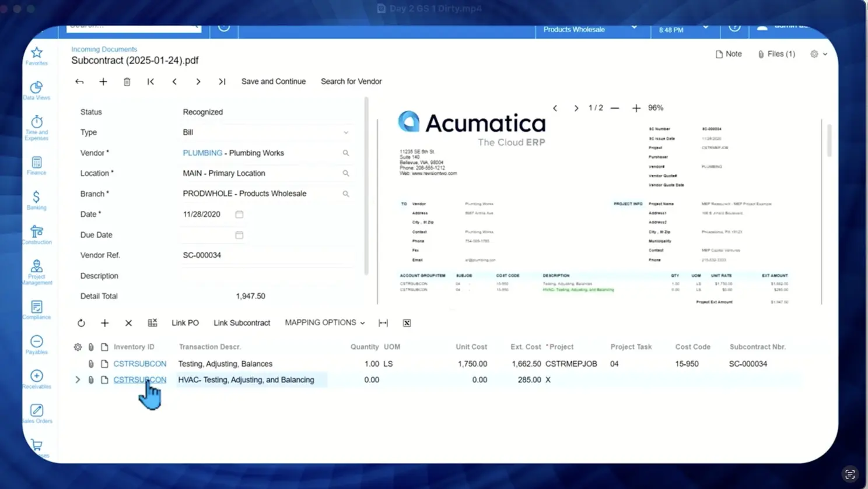
Task: Click the Vendor Ref. field SC-000034
Action: coord(267,255)
